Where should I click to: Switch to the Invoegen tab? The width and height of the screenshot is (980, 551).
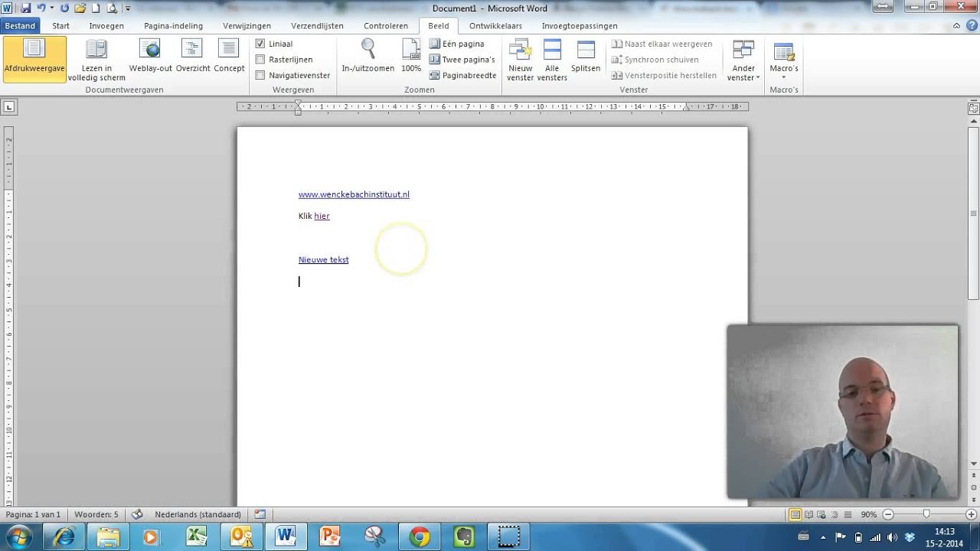coord(106,25)
